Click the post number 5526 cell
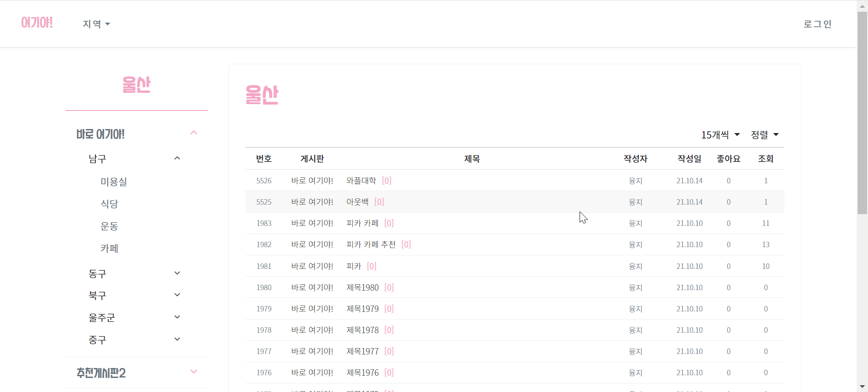 pos(264,181)
